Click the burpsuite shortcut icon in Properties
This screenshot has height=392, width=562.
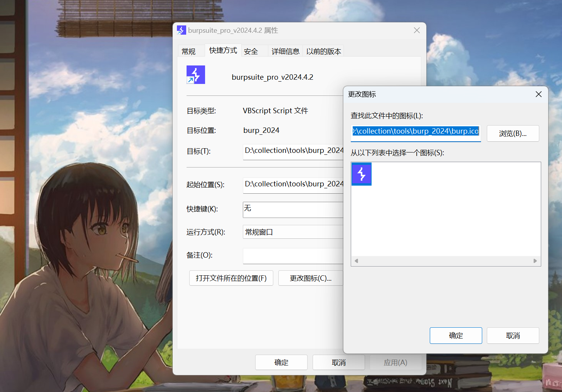(196, 75)
